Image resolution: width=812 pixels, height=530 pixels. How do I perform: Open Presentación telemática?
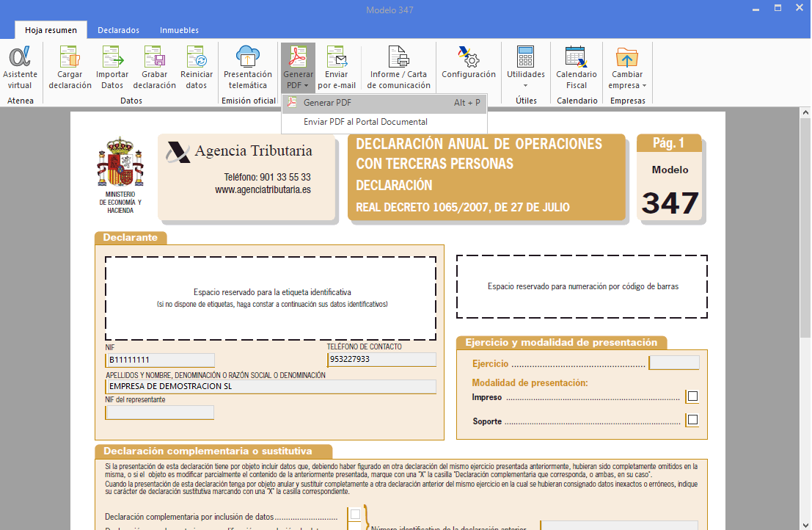247,66
